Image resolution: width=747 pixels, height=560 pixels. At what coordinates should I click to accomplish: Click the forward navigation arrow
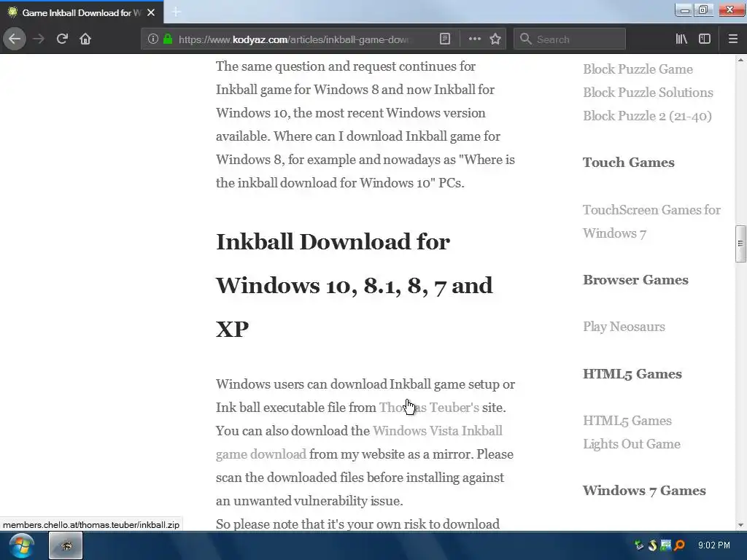39,39
